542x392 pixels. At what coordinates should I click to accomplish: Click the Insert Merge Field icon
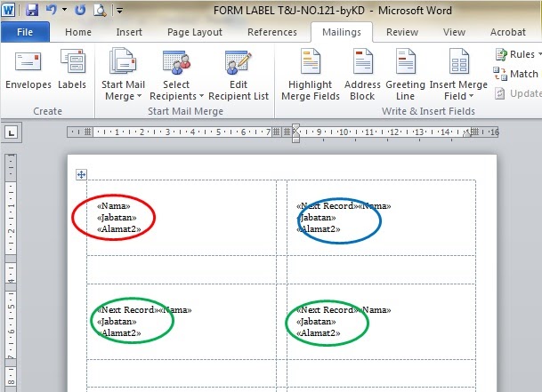[x=458, y=61]
